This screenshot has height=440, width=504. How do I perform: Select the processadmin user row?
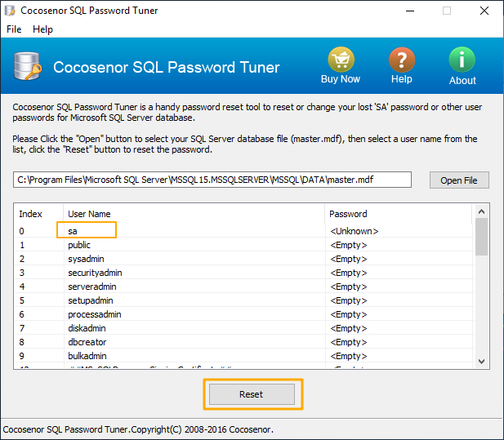click(x=243, y=314)
